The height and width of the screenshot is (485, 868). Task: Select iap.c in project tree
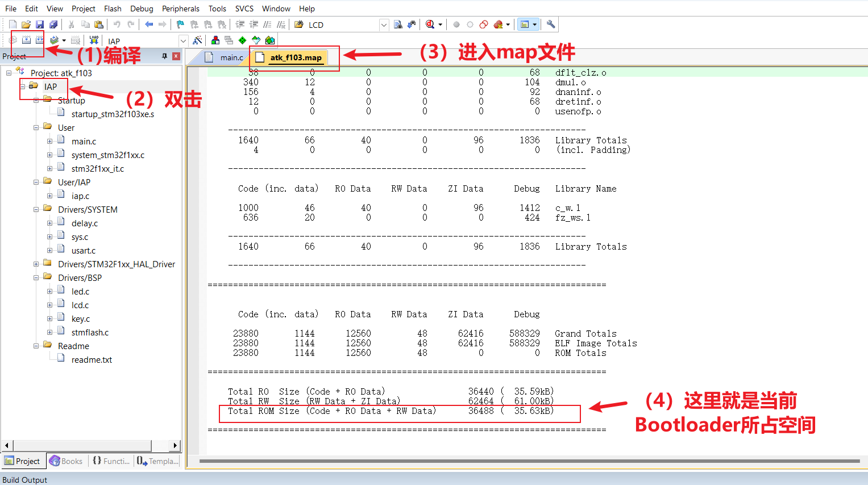coord(80,196)
